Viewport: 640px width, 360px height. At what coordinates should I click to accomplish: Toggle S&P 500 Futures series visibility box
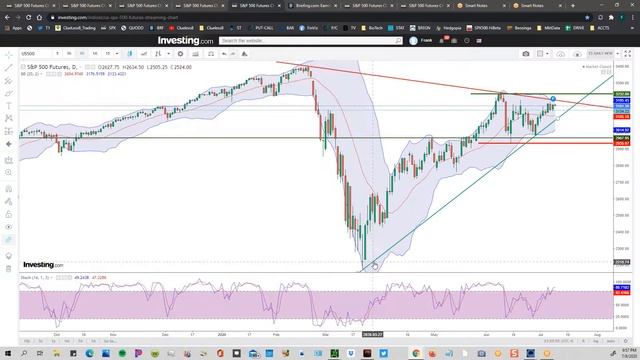tap(23, 67)
